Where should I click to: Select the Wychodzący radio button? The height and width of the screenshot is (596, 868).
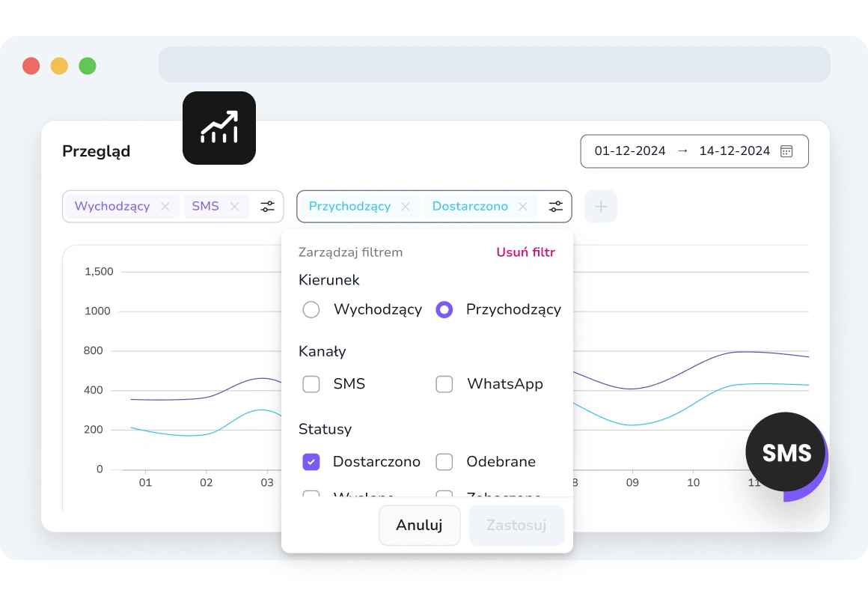click(x=311, y=310)
